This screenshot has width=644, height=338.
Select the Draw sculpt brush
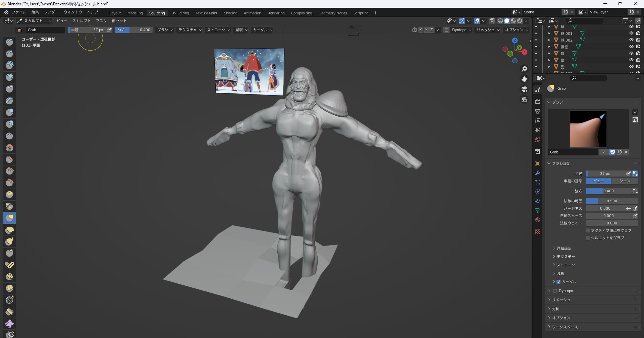click(x=9, y=42)
